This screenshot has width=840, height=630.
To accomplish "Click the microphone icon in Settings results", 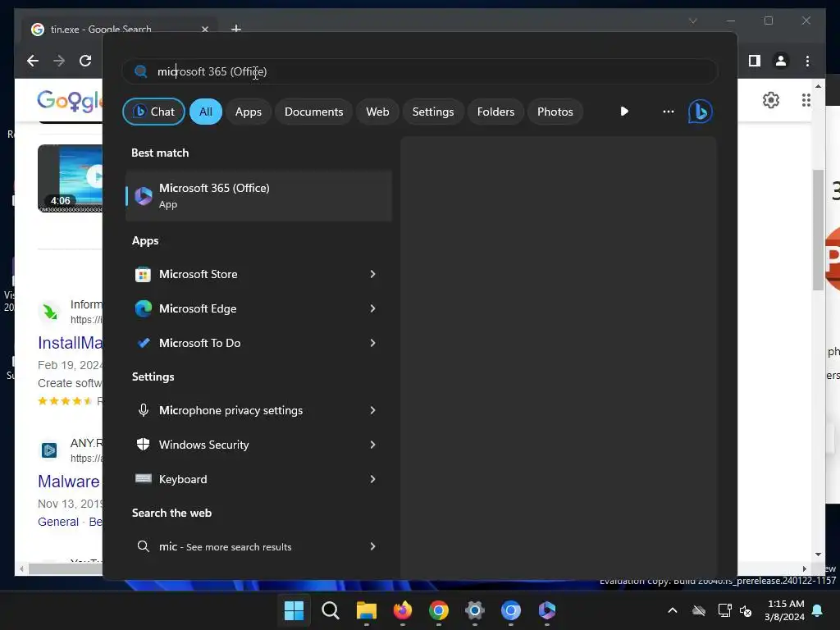I will 143,410.
